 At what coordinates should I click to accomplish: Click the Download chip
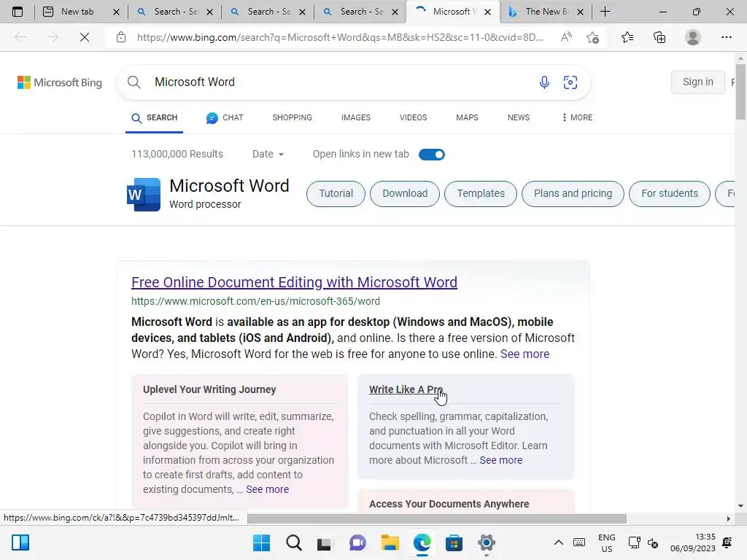(x=405, y=194)
